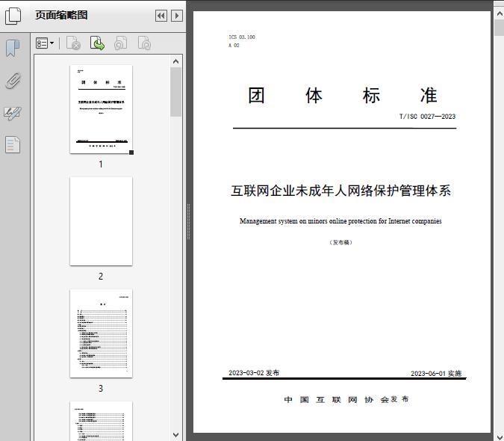Click English subtitle Management system on minors
Viewport: 504px width, 441px height.
point(340,221)
